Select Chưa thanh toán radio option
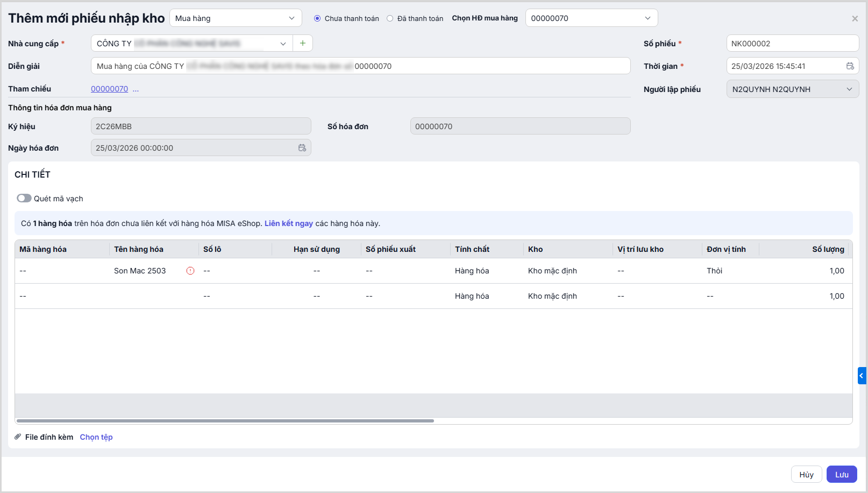Image resolution: width=868 pixels, height=493 pixels. tap(317, 18)
